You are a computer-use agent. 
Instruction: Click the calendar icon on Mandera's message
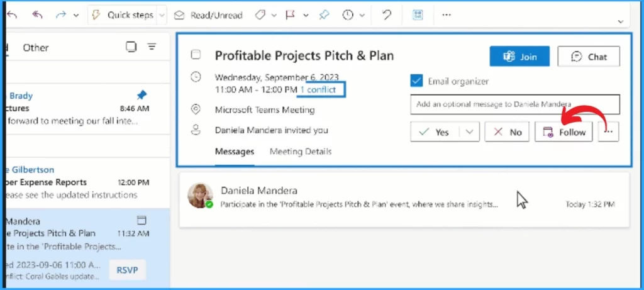click(x=142, y=221)
